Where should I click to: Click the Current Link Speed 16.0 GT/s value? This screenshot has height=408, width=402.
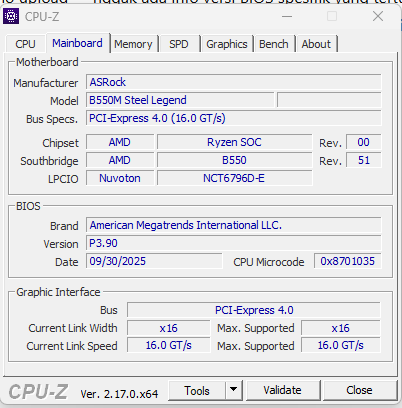click(x=169, y=346)
